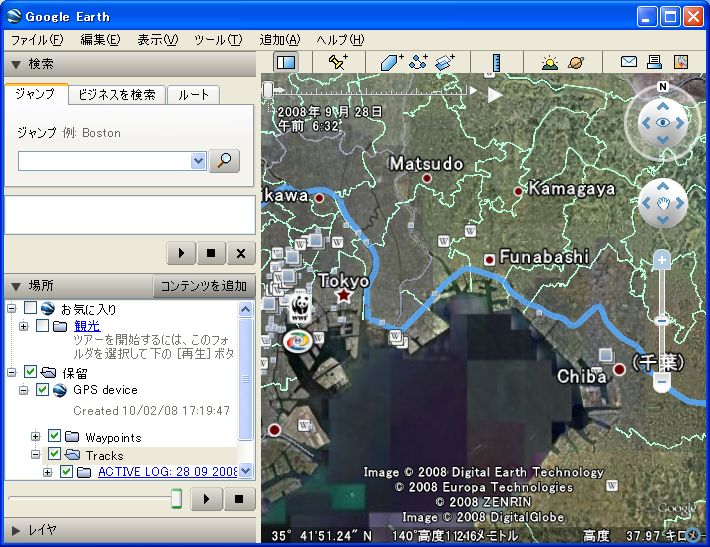Email the current view
This screenshot has width=710, height=547.
(628, 62)
